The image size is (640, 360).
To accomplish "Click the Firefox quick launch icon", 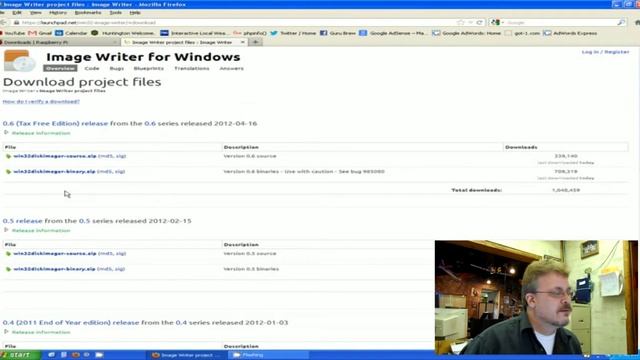I will 76,355.
